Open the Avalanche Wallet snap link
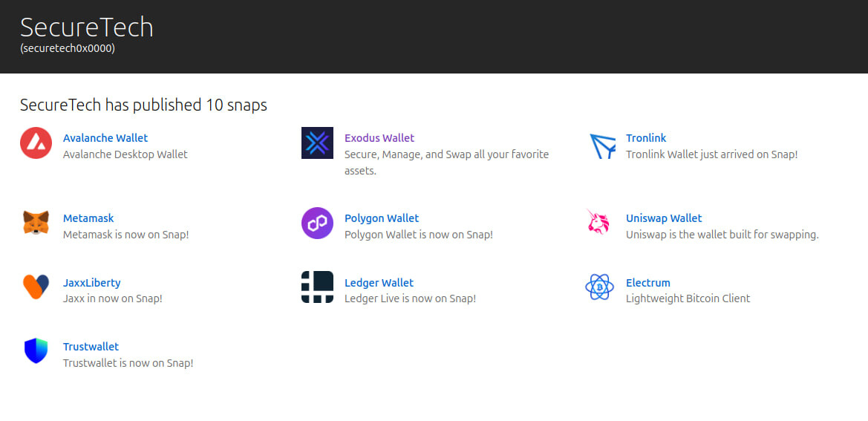Image resolution: width=868 pixels, height=421 pixels. (x=105, y=138)
